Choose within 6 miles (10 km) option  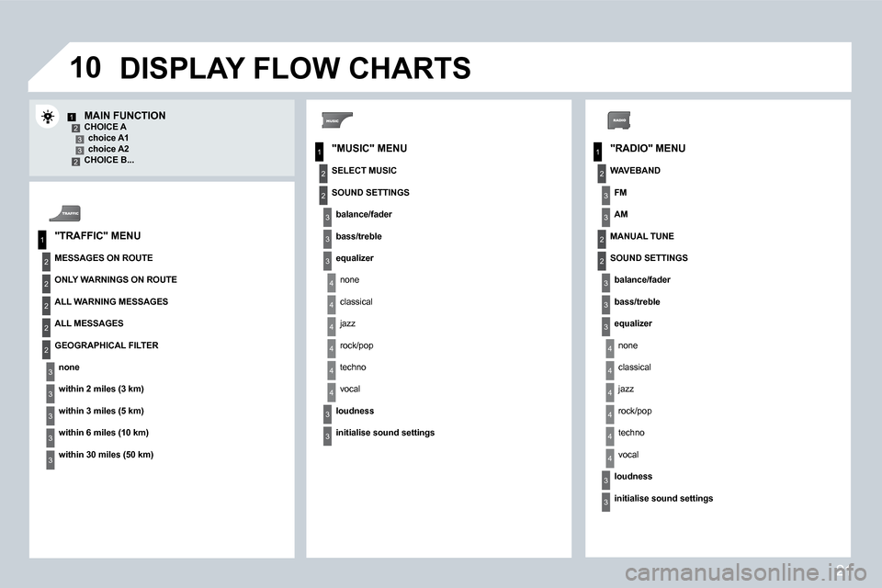pyautogui.click(x=104, y=433)
